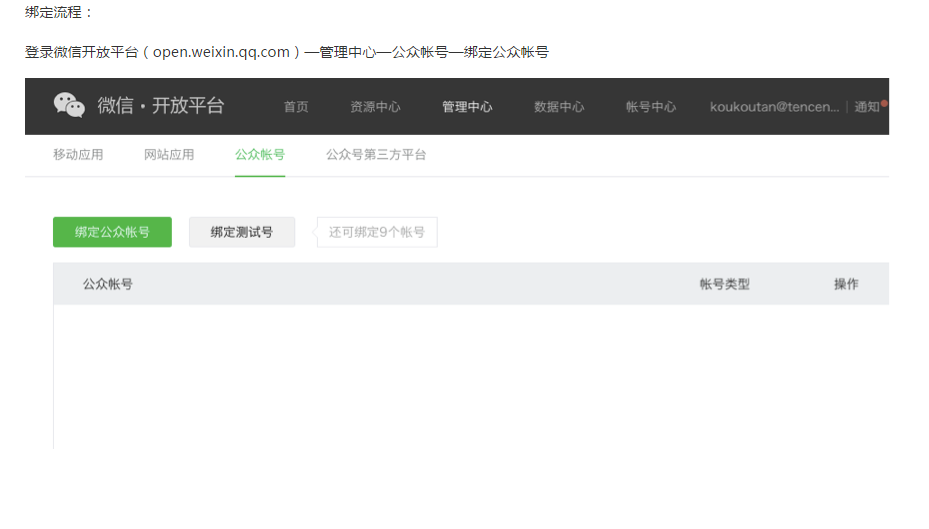Click the 帐号类型 column header
The height and width of the screenshot is (529, 929).
(x=724, y=284)
